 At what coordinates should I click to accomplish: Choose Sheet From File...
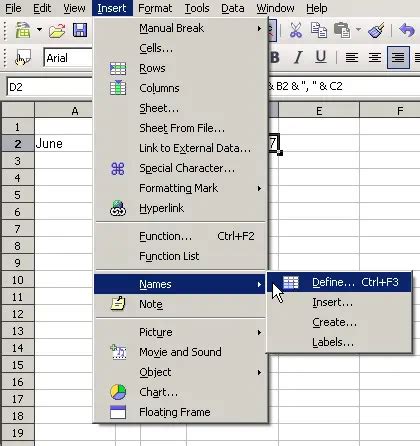(180, 128)
